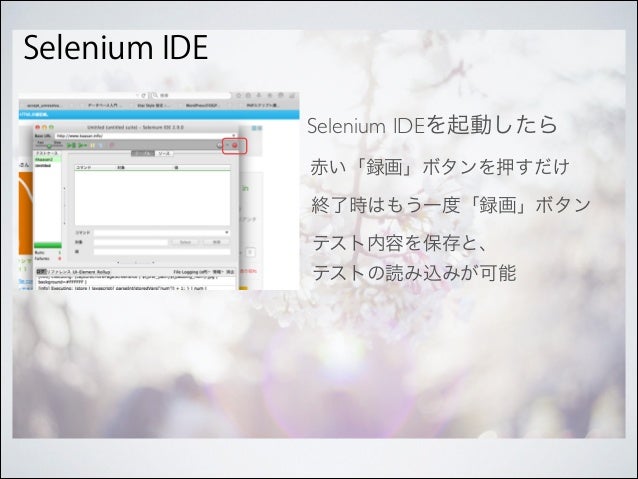
Task: Click the pink Apply rollup rules icon
Action: point(111,145)
